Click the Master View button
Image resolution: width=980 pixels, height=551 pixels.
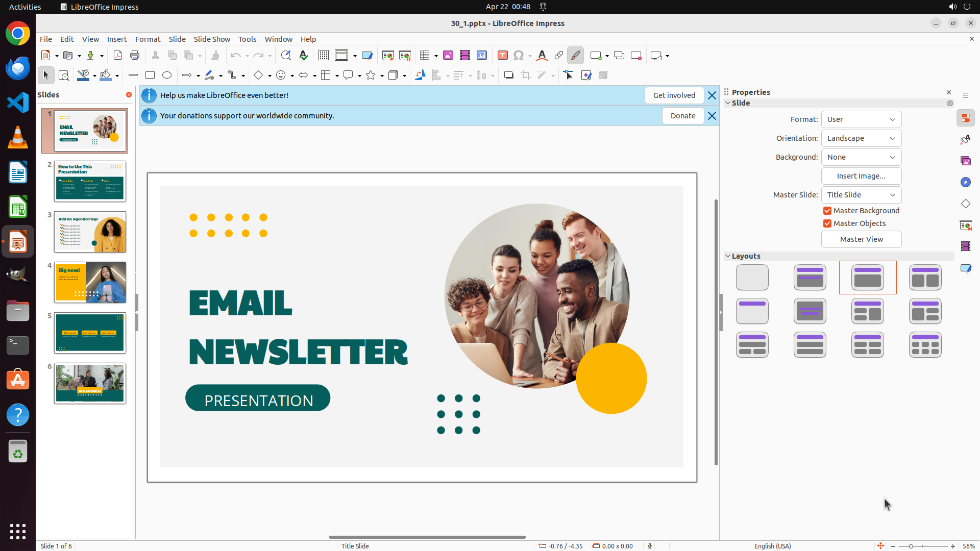pos(861,239)
